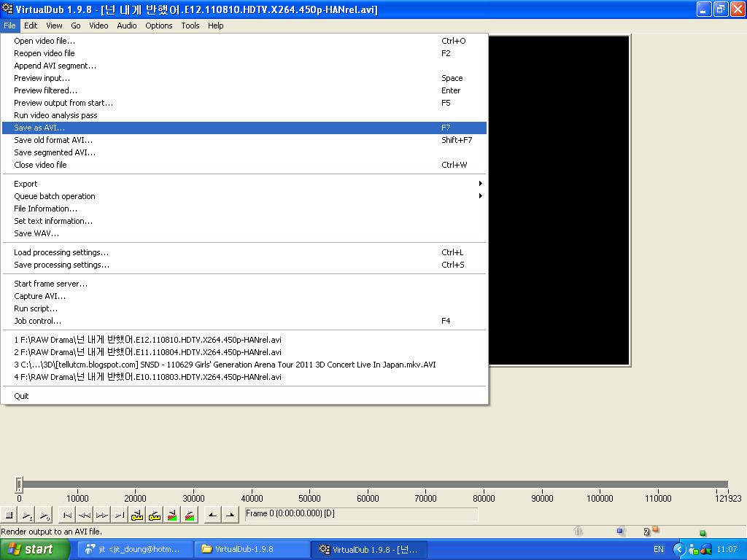Select Run video analysis pass
The image size is (747, 560).
(244, 114)
